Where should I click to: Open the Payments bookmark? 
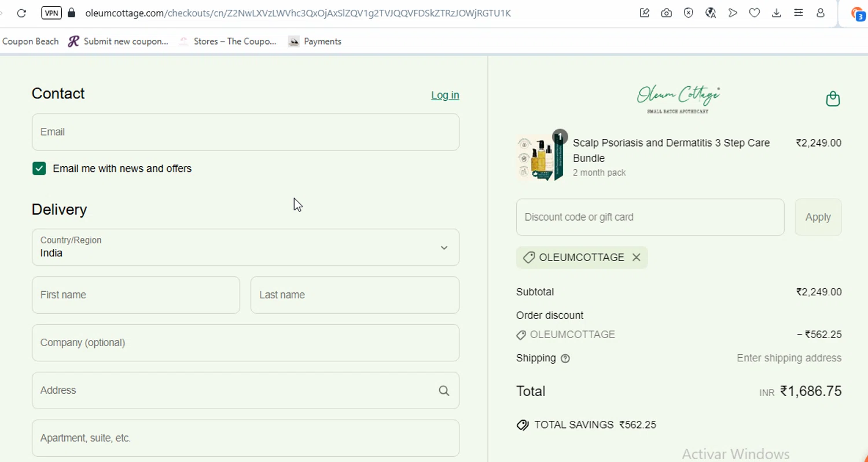(315, 41)
